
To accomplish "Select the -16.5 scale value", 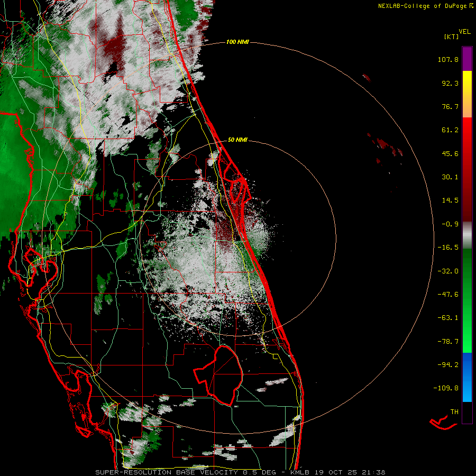I will coord(448,248).
